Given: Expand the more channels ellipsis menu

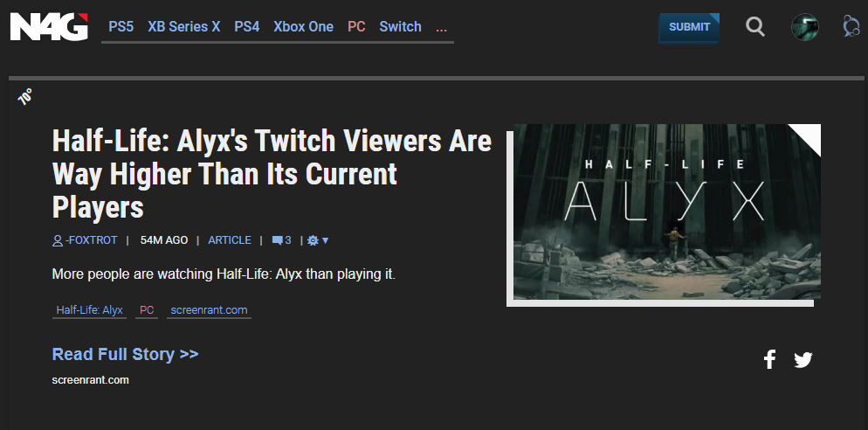Looking at the screenshot, I should (x=441, y=27).
